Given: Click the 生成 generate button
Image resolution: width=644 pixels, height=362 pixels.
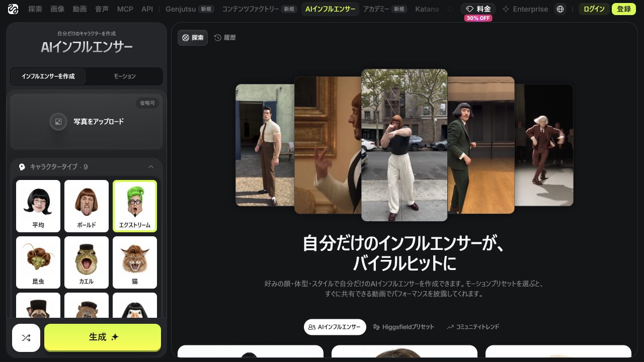Looking at the screenshot, I should pos(103,337).
